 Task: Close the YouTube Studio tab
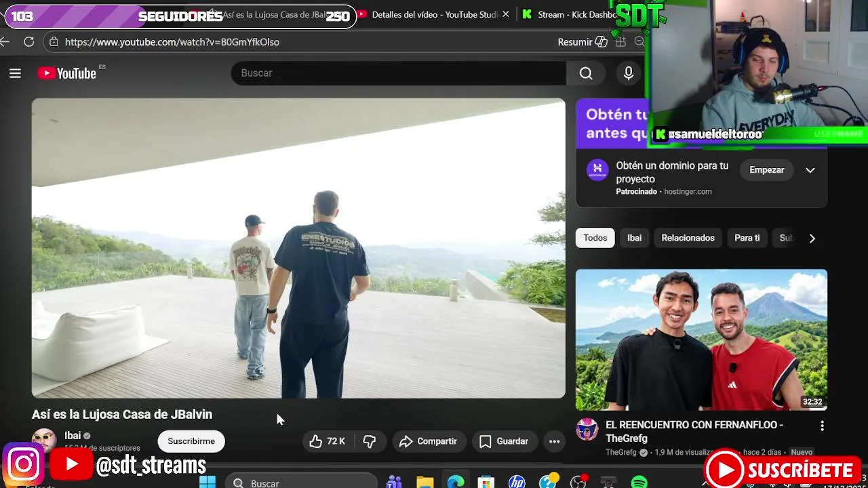[x=505, y=14]
